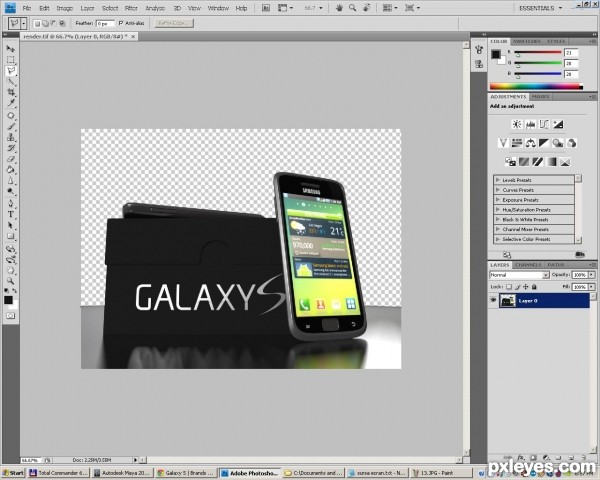Viewport: 600px width, 480px height.
Task: Open the Essentials workspace dropdown
Action: (x=540, y=8)
